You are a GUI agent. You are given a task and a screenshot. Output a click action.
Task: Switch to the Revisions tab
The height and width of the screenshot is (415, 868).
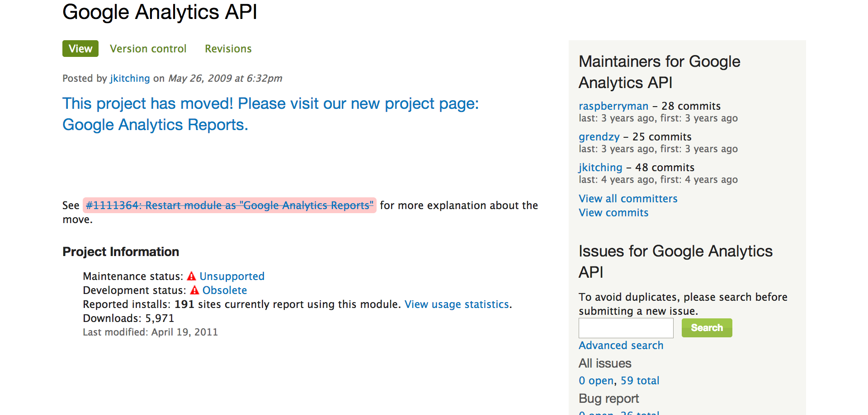[228, 49]
